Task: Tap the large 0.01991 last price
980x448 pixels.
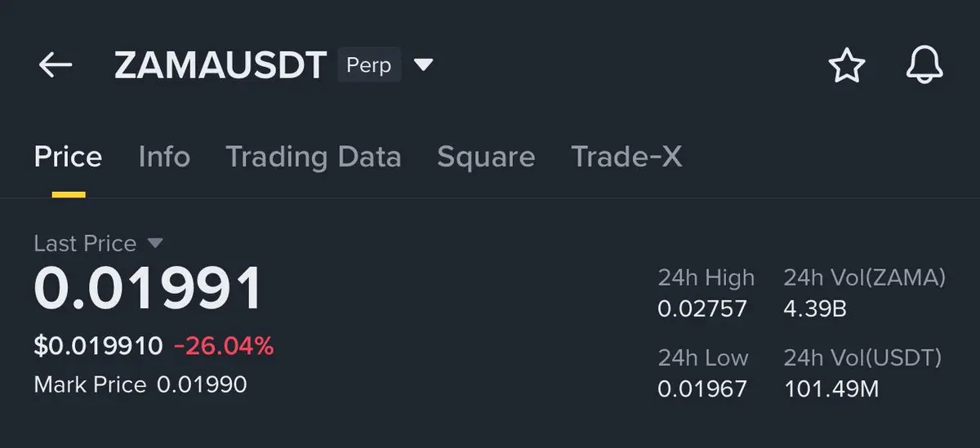Action: click(148, 290)
